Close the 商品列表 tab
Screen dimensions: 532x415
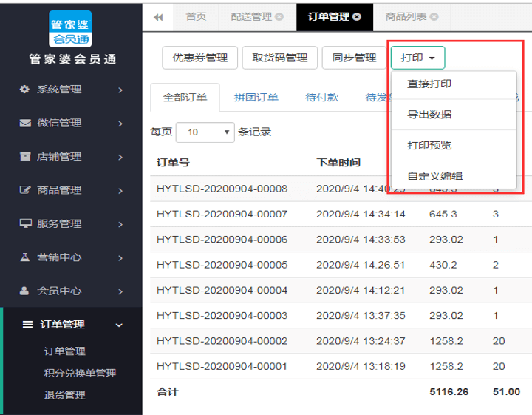click(434, 17)
